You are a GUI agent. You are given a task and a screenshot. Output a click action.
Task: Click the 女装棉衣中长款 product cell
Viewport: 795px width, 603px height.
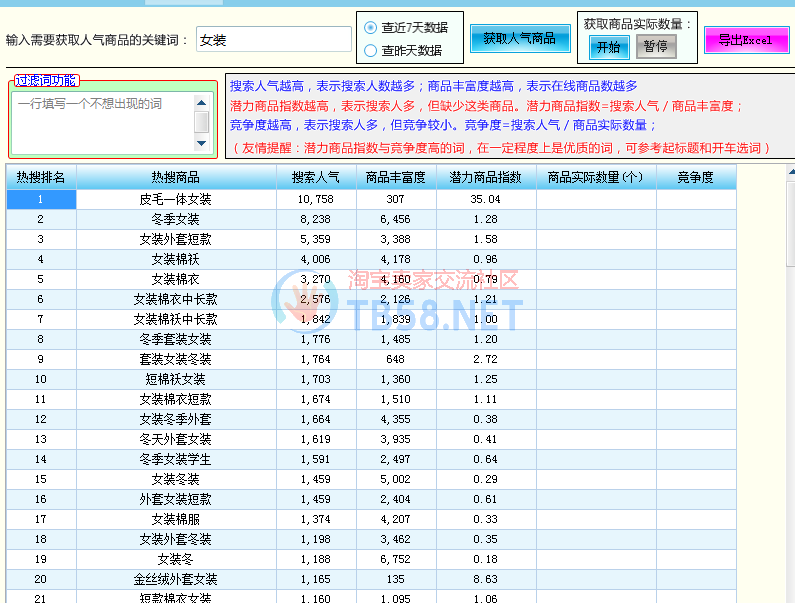tap(176, 300)
